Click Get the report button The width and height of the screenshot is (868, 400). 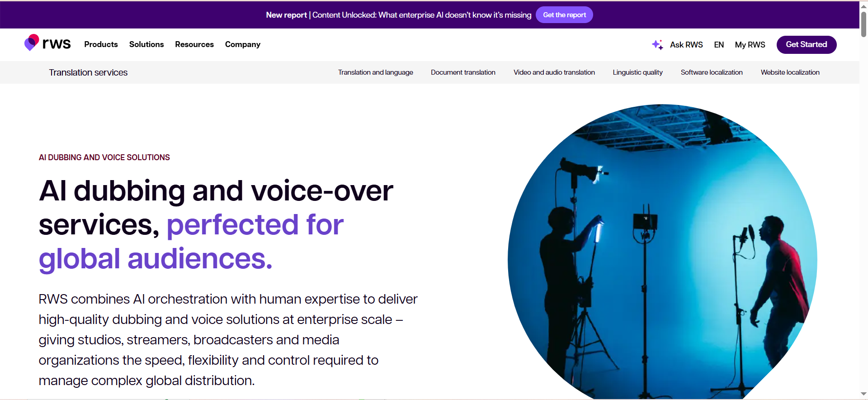(x=564, y=15)
